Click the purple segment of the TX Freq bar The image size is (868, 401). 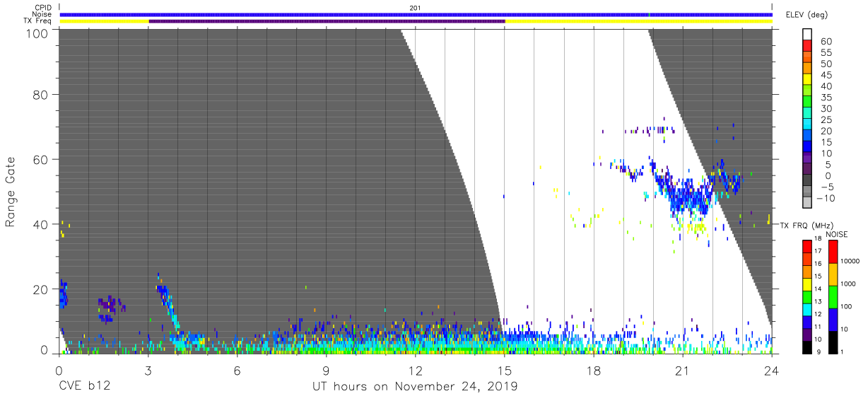[x=327, y=21]
